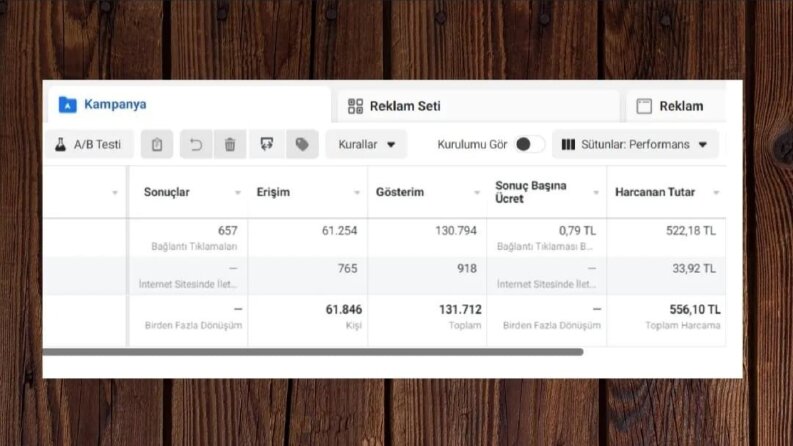Click the tag label icon
793x446 pixels.
click(302, 145)
